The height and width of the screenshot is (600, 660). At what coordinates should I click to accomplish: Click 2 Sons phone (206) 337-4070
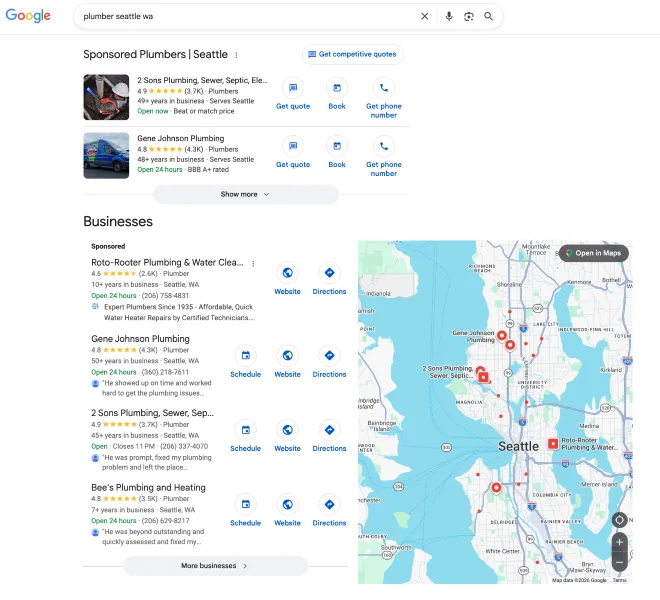[x=184, y=446]
